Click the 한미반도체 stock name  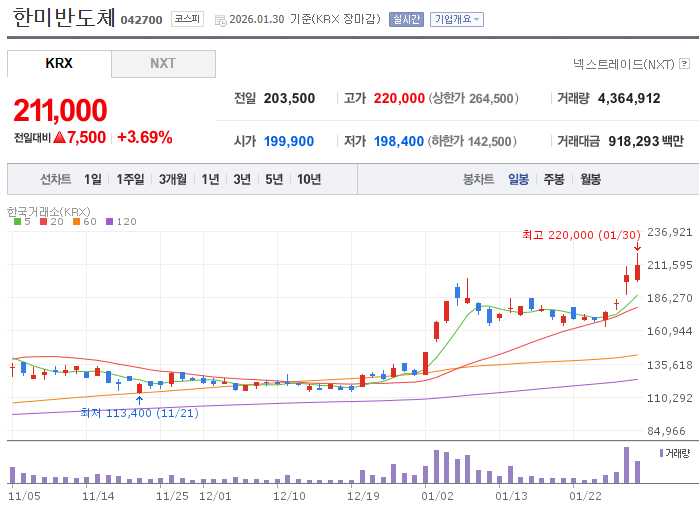[x=64, y=17]
